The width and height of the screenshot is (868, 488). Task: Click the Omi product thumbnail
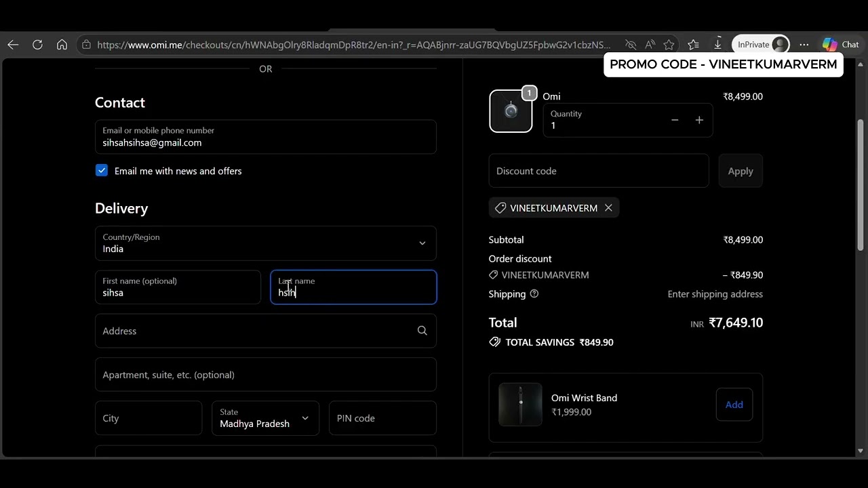[x=511, y=111]
